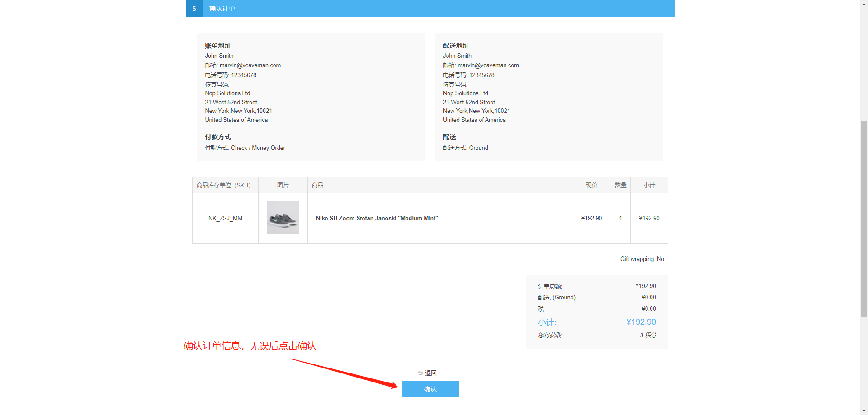Open the Nike shoe product thumbnail
The width and height of the screenshot is (868, 415).
283,218
